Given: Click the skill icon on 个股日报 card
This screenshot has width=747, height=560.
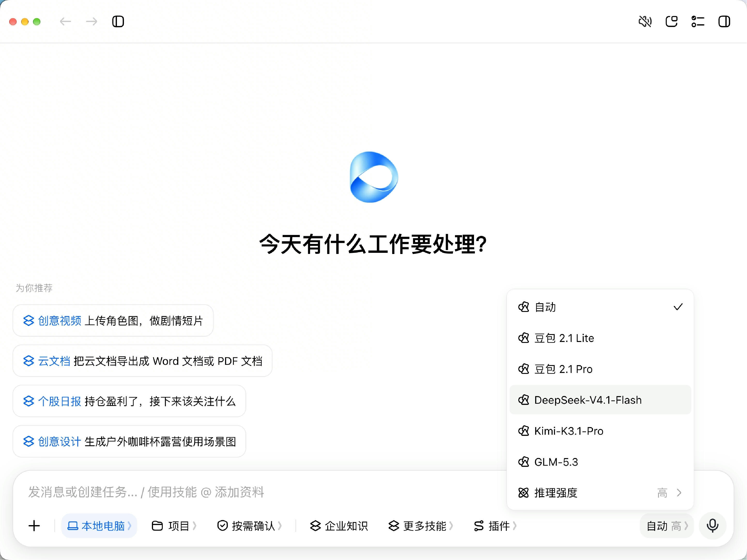Looking at the screenshot, I should 29,401.
